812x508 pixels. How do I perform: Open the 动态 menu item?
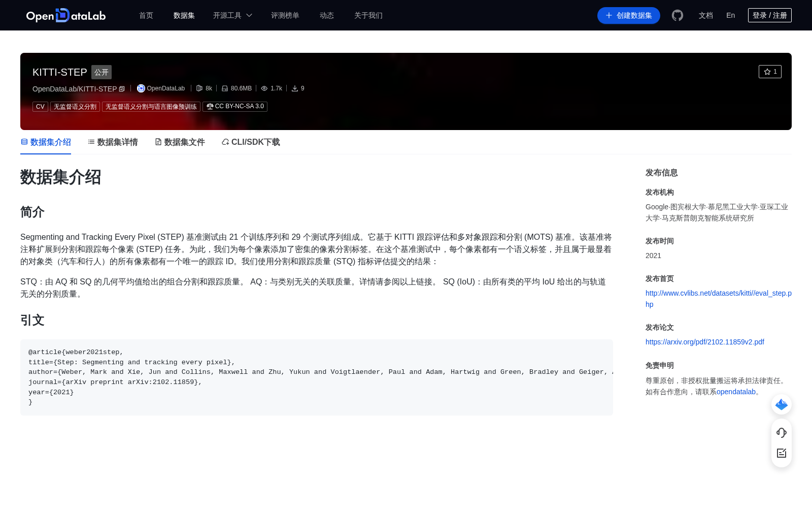327,15
